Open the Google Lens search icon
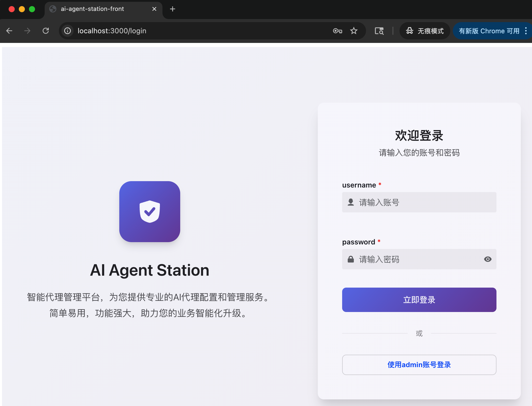The image size is (532, 406). [379, 31]
